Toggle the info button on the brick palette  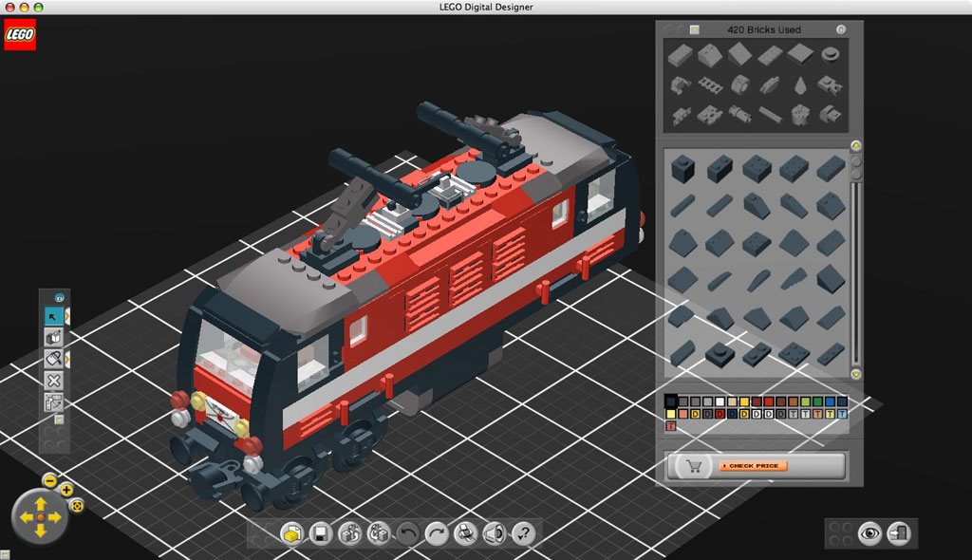(841, 29)
